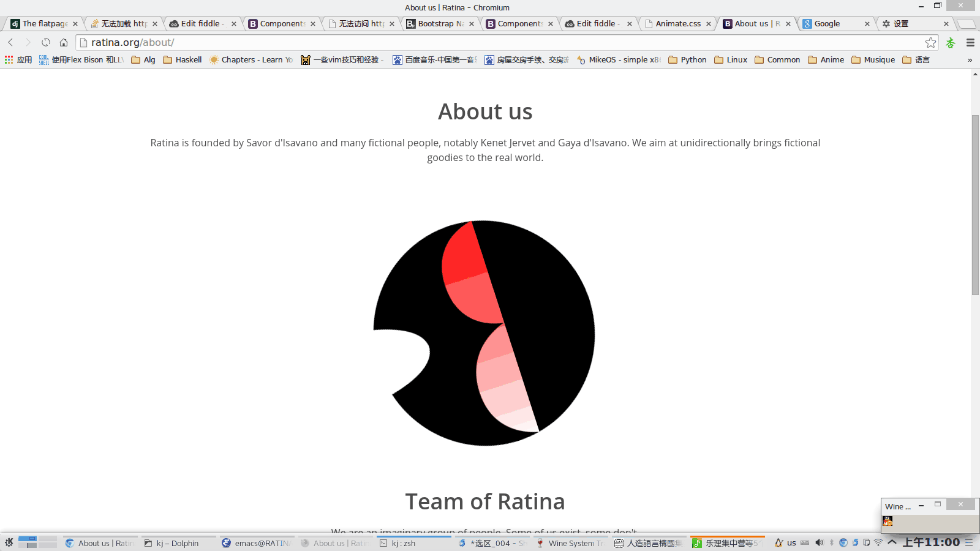
Task: Open the Python bookmarks folder
Action: 687,59
